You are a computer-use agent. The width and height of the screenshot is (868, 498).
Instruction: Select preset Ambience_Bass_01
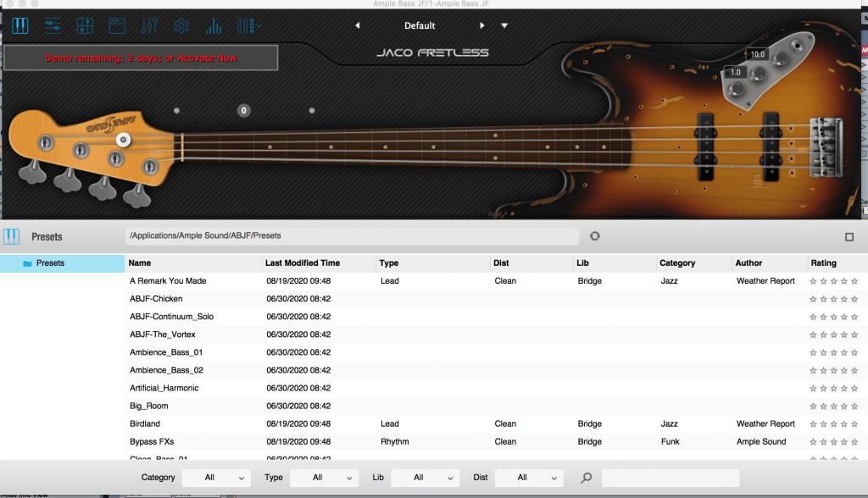(x=166, y=352)
